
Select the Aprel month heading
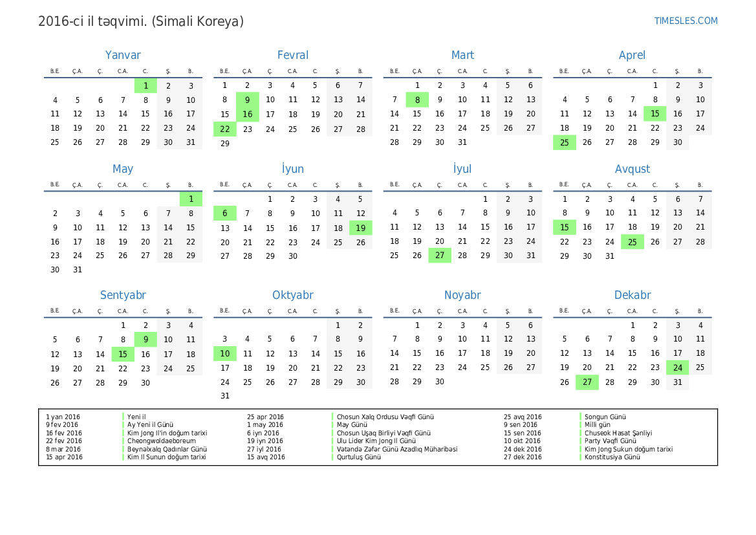tap(632, 56)
